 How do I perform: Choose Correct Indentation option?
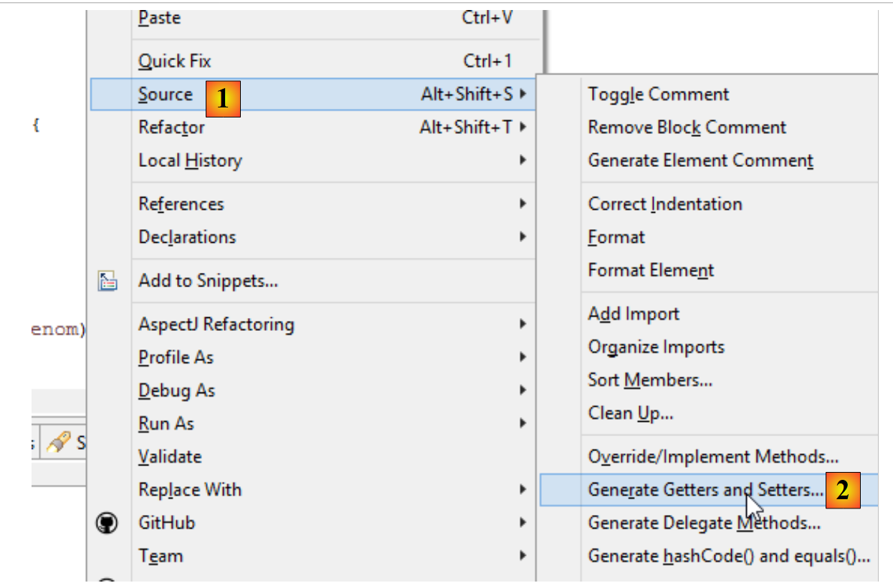[x=664, y=204]
